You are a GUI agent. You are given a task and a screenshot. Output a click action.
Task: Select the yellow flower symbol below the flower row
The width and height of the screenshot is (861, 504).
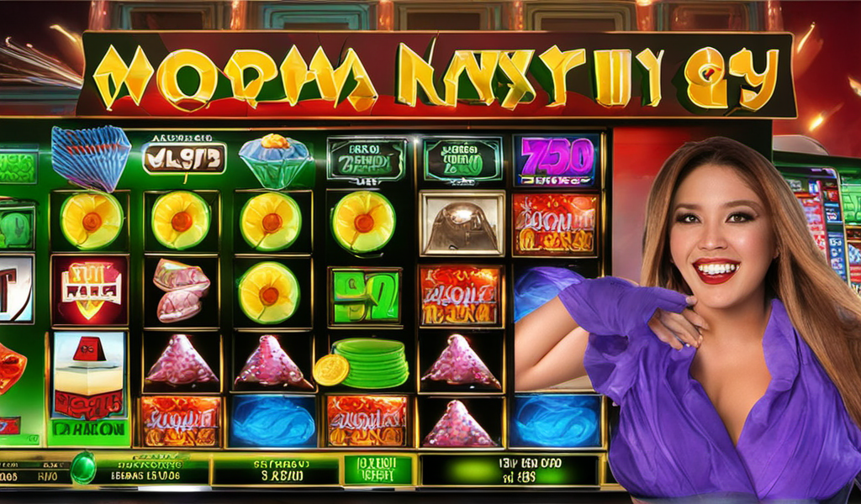click(x=269, y=292)
